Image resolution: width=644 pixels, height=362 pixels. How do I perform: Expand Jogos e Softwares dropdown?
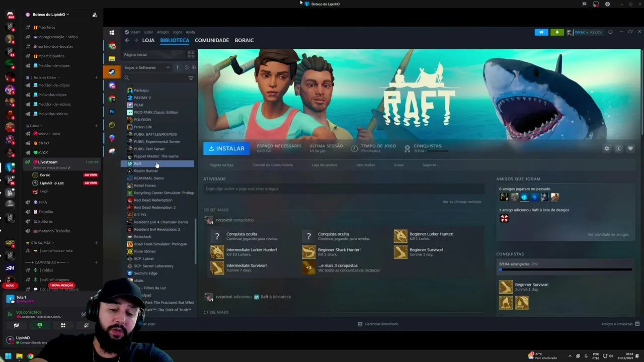click(x=147, y=67)
